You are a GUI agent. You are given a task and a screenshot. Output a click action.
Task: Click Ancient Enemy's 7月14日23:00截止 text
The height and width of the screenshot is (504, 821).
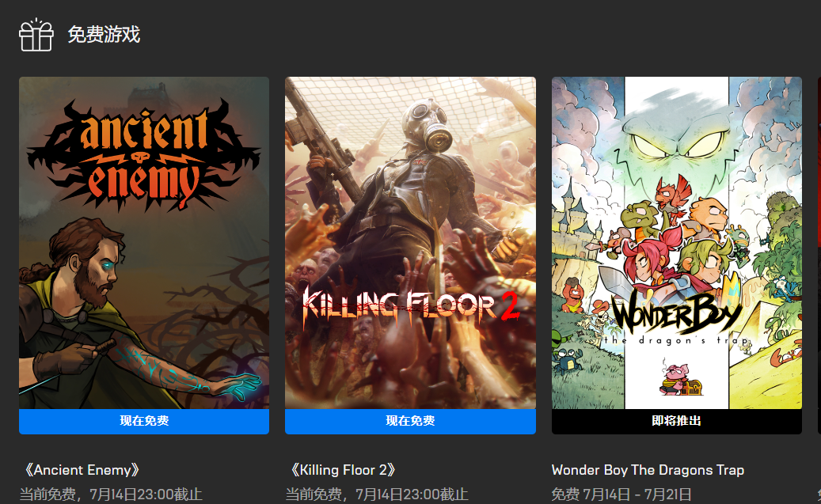pos(146,494)
